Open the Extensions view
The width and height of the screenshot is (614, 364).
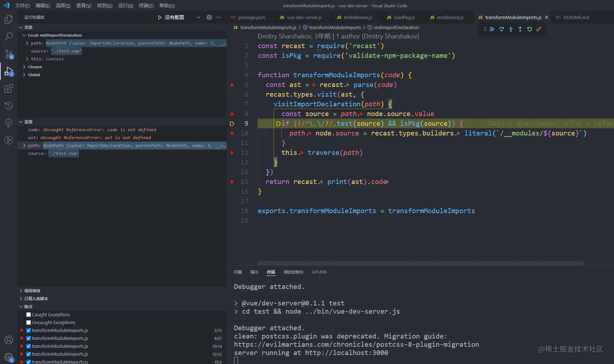click(x=8, y=88)
